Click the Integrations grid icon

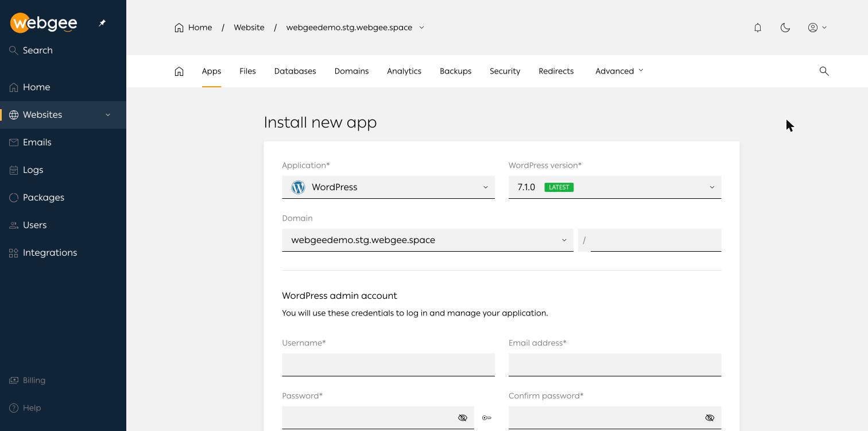click(x=14, y=253)
